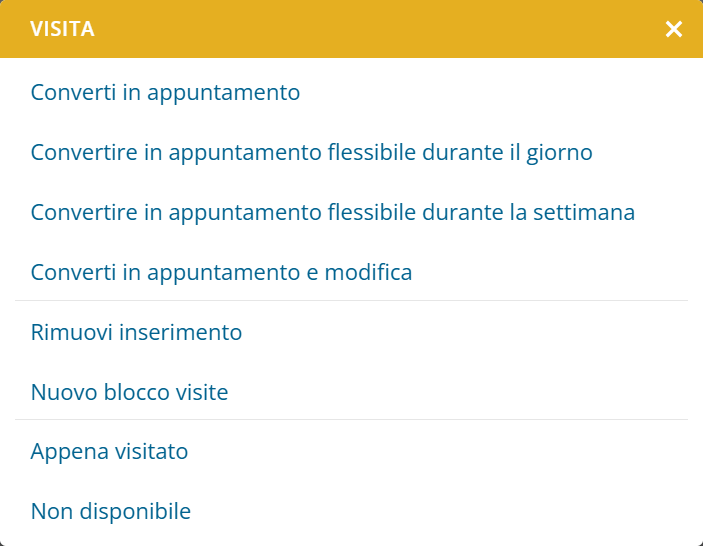Close the VISITA dialog with the X

click(x=674, y=29)
